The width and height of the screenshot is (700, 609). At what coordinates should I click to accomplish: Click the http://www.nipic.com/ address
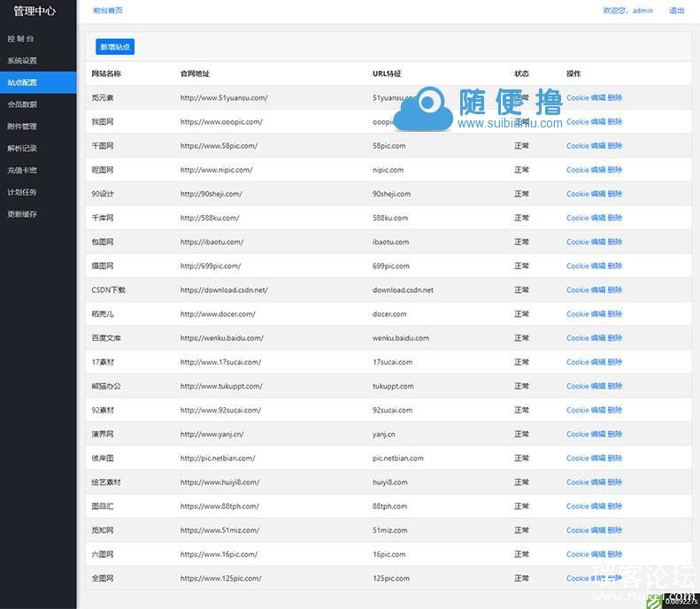click(x=217, y=170)
